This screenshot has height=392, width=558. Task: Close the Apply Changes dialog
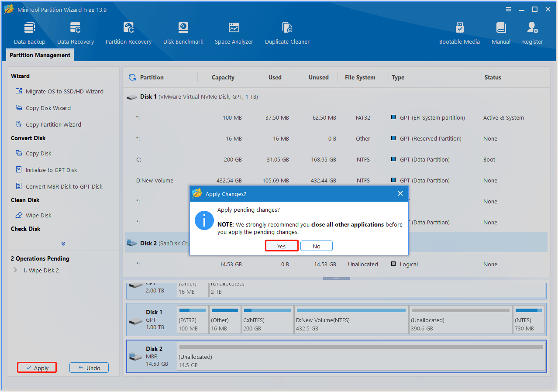pos(400,193)
